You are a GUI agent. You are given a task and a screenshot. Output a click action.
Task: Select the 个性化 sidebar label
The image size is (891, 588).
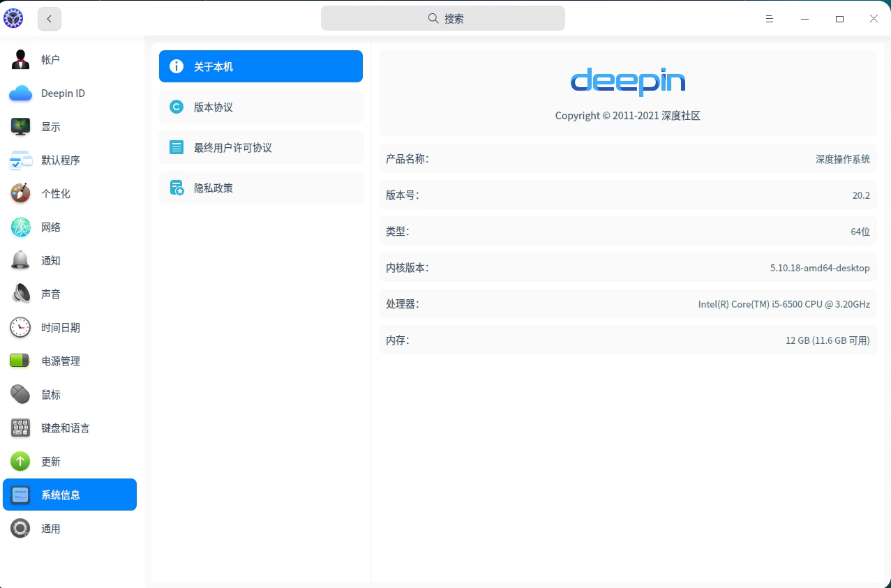56,194
